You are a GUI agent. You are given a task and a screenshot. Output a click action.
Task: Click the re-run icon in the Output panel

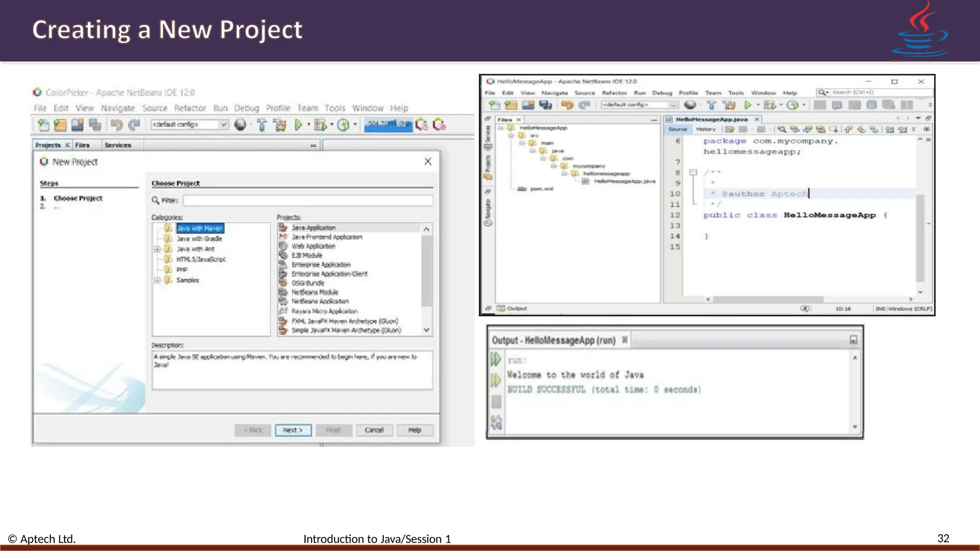[x=496, y=359]
